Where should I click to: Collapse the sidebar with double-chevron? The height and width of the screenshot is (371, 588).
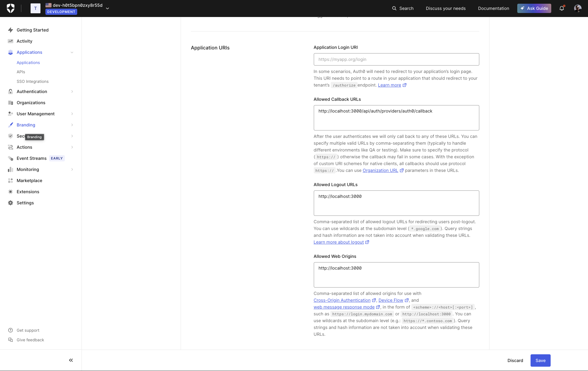click(x=71, y=360)
